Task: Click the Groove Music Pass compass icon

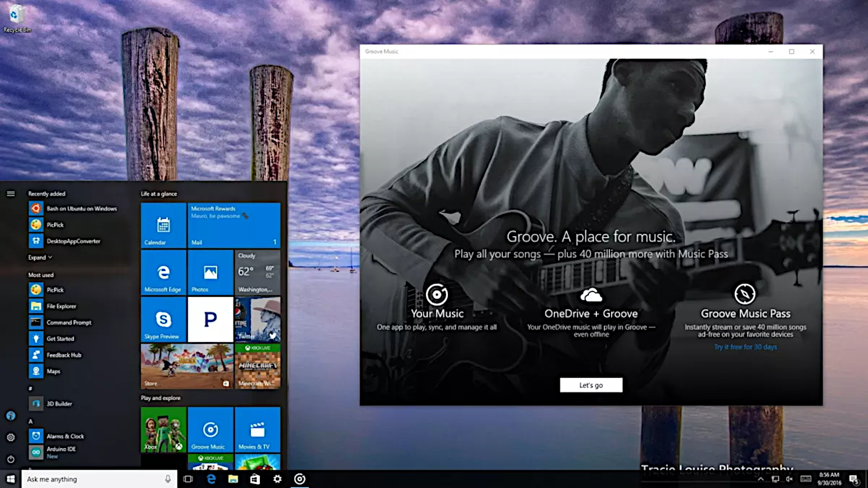Action: pyautogui.click(x=745, y=294)
